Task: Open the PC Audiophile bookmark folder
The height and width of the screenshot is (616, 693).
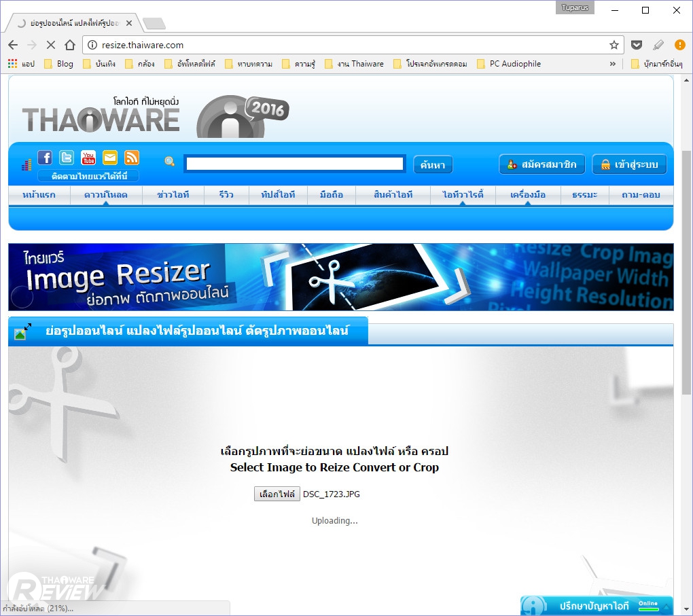Action: click(x=509, y=64)
